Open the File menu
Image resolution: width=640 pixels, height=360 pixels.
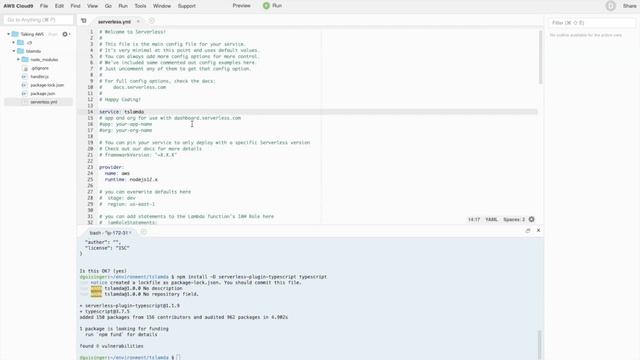click(44, 6)
